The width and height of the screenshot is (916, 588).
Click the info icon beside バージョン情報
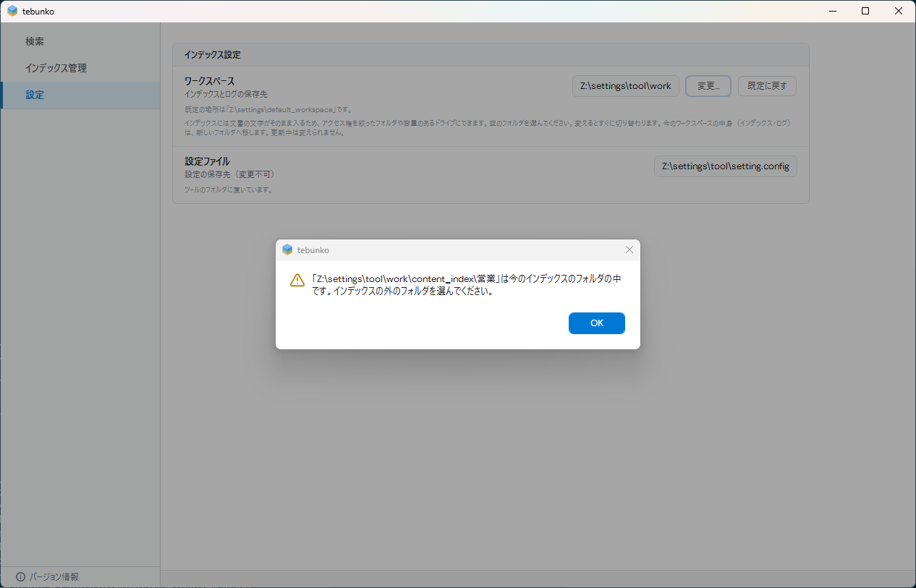coord(20,577)
